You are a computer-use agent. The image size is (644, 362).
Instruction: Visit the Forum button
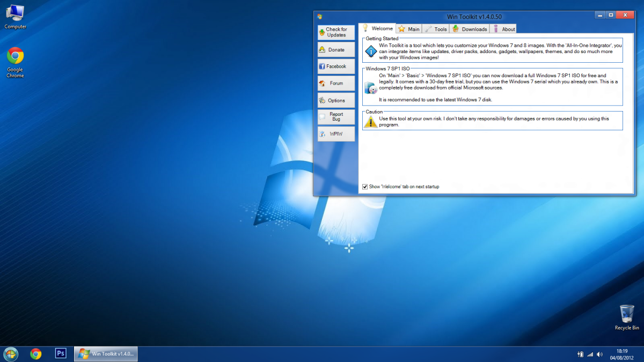click(x=336, y=83)
